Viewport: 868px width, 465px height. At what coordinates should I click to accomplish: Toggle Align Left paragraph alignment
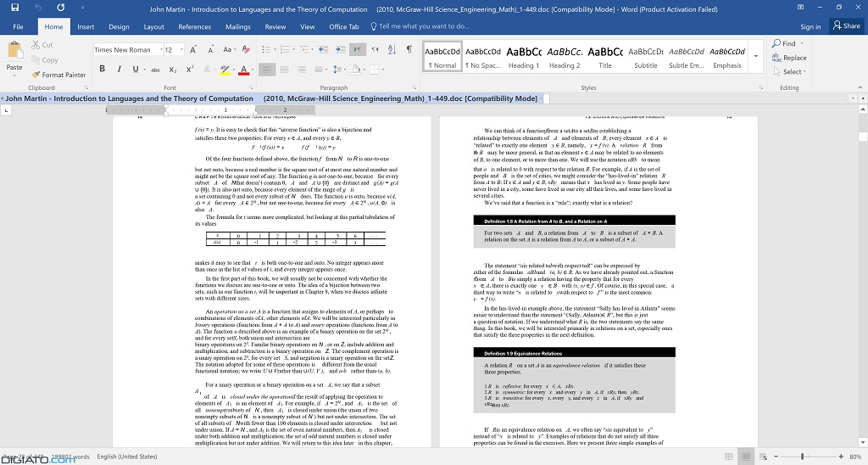pos(267,70)
